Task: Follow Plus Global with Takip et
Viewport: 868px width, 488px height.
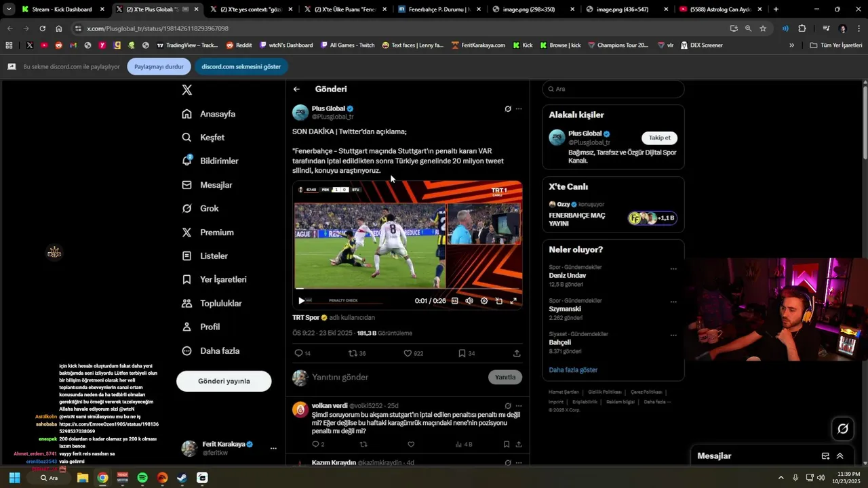Action: click(x=659, y=138)
